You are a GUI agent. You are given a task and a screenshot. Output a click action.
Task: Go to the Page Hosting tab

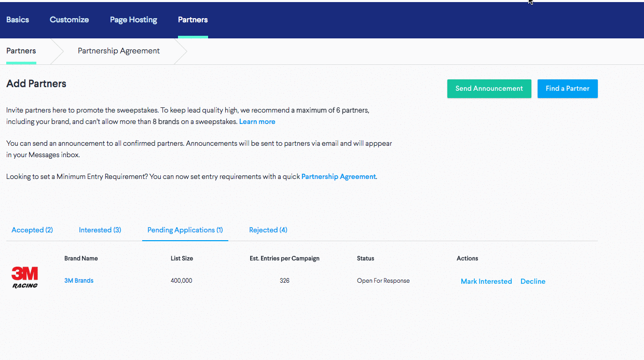[133, 20]
